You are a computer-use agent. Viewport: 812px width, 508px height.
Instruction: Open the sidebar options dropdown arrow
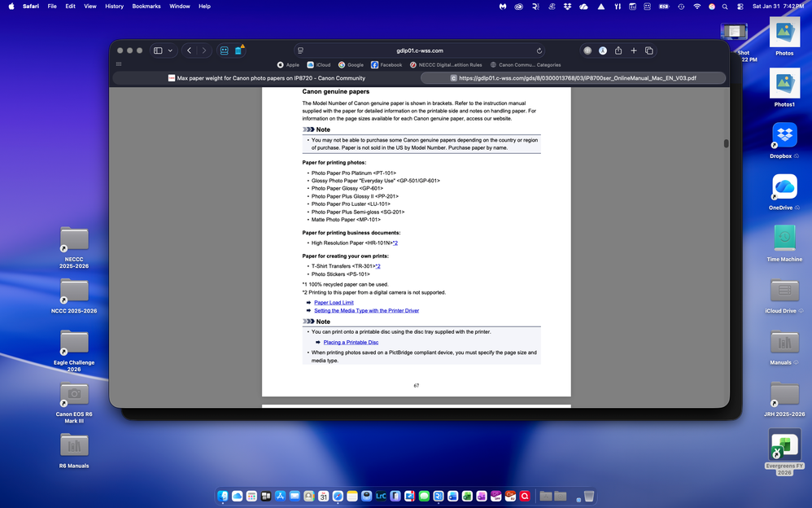pyautogui.click(x=170, y=50)
